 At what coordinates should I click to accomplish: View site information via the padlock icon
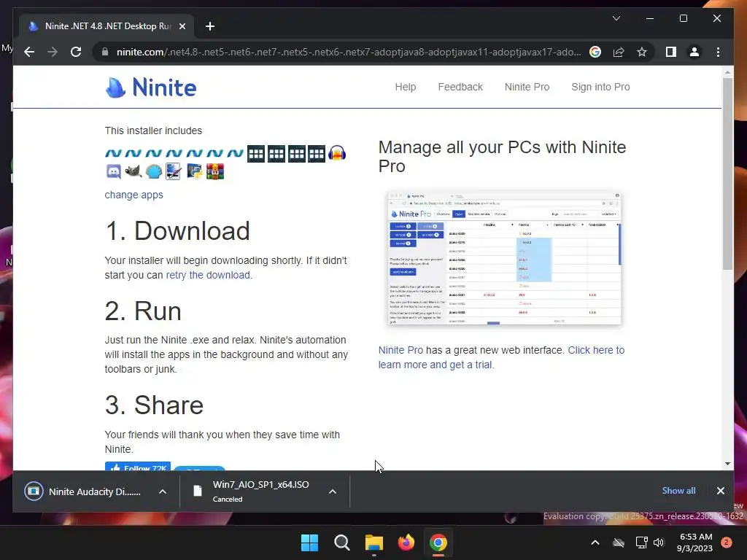point(105,52)
